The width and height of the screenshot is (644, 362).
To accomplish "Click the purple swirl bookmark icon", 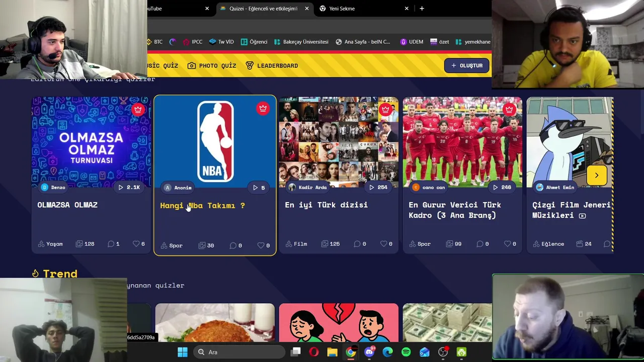I will (x=173, y=42).
